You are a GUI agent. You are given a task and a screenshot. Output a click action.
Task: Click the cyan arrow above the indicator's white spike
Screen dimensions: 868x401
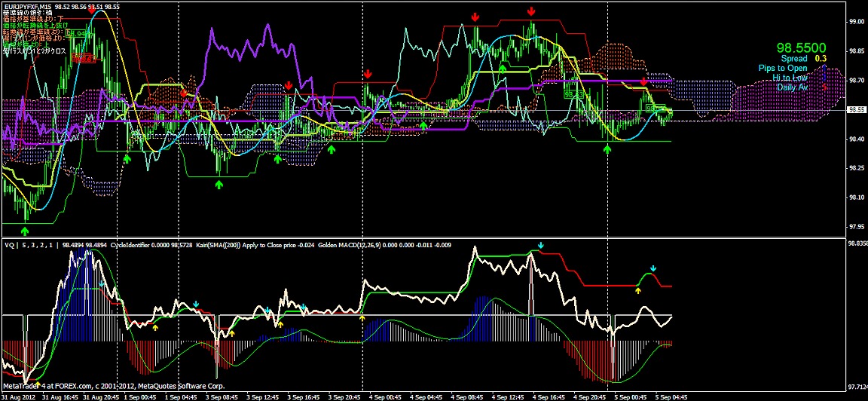click(540, 246)
